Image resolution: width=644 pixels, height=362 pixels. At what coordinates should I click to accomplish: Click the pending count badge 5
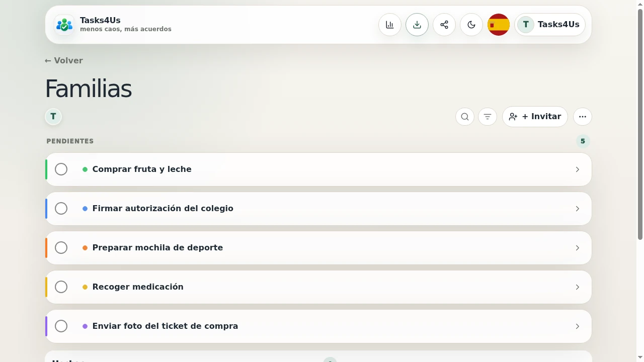pyautogui.click(x=583, y=141)
